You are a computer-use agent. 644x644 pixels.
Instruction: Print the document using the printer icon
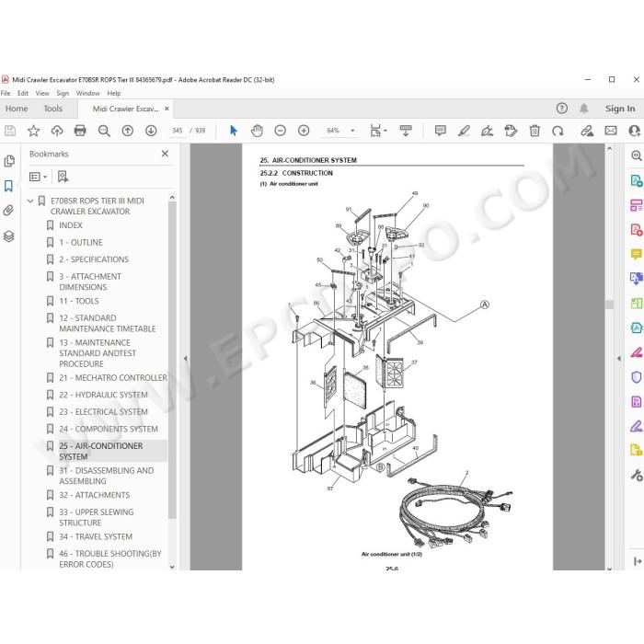(x=80, y=131)
